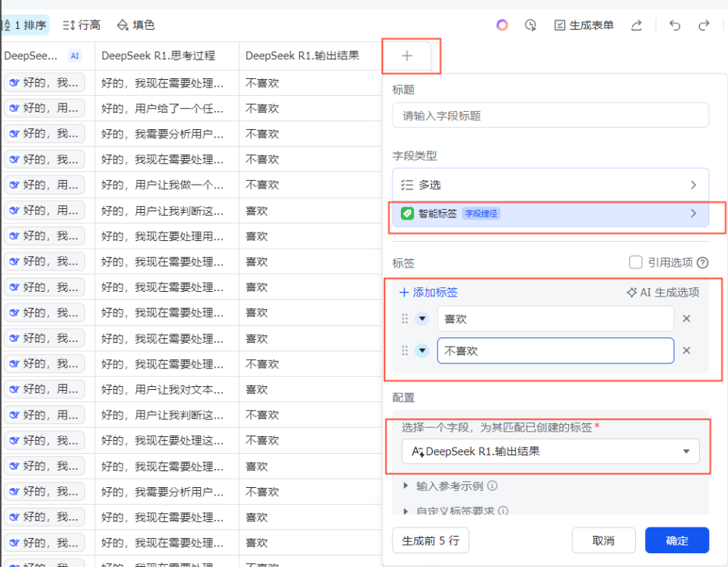Click the help icon beside 引用选项
728x567 pixels.
(x=702, y=263)
